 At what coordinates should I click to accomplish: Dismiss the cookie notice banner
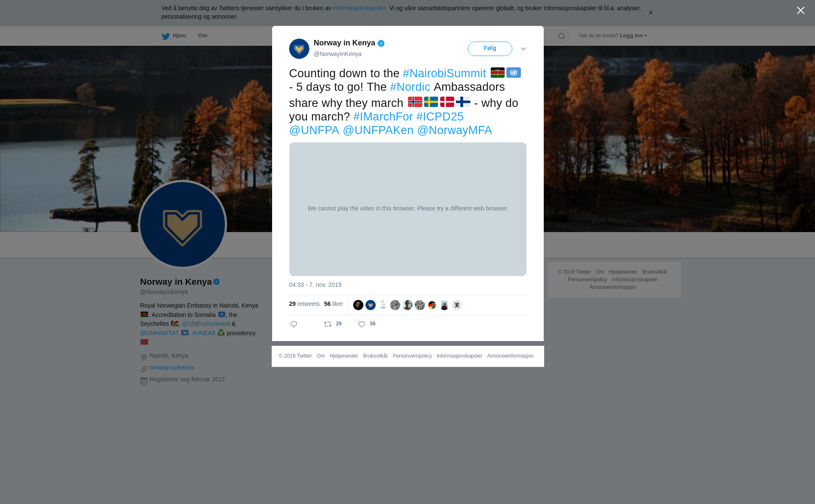tap(650, 13)
